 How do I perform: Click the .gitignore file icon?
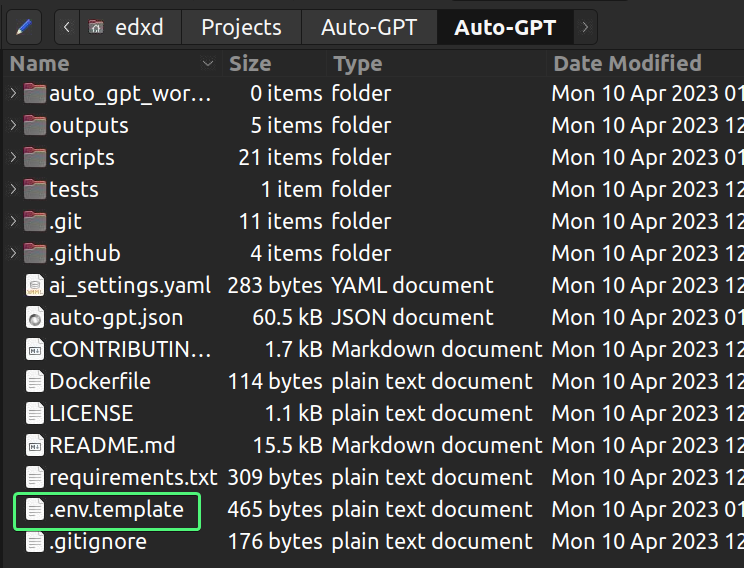click(35, 542)
